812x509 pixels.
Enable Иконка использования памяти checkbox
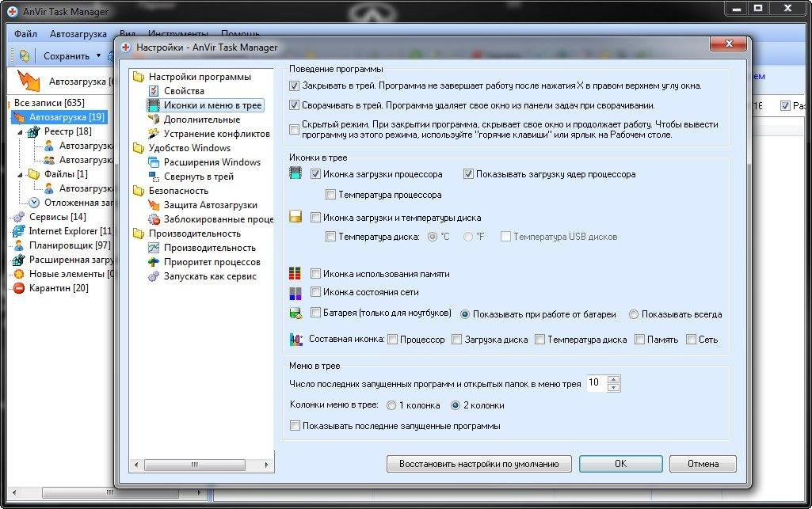(315, 274)
